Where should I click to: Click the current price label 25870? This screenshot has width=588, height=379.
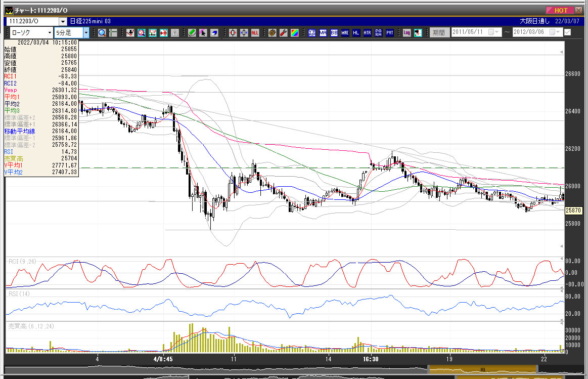pos(573,210)
